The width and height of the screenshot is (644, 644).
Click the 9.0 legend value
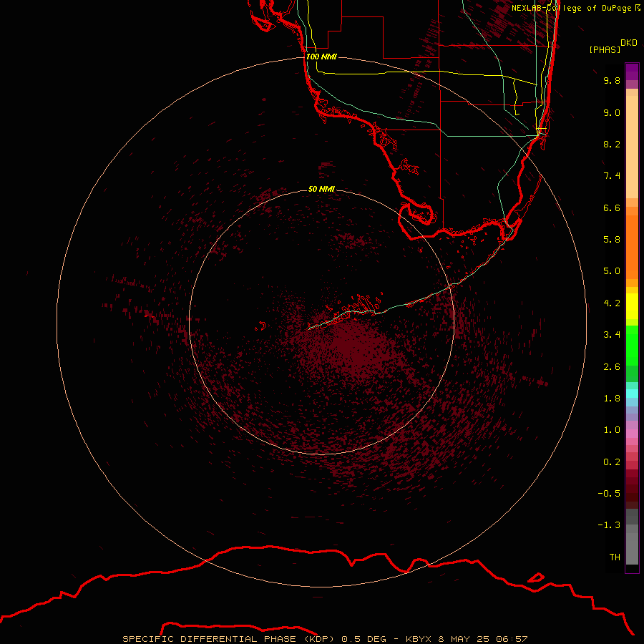click(612, 112)
